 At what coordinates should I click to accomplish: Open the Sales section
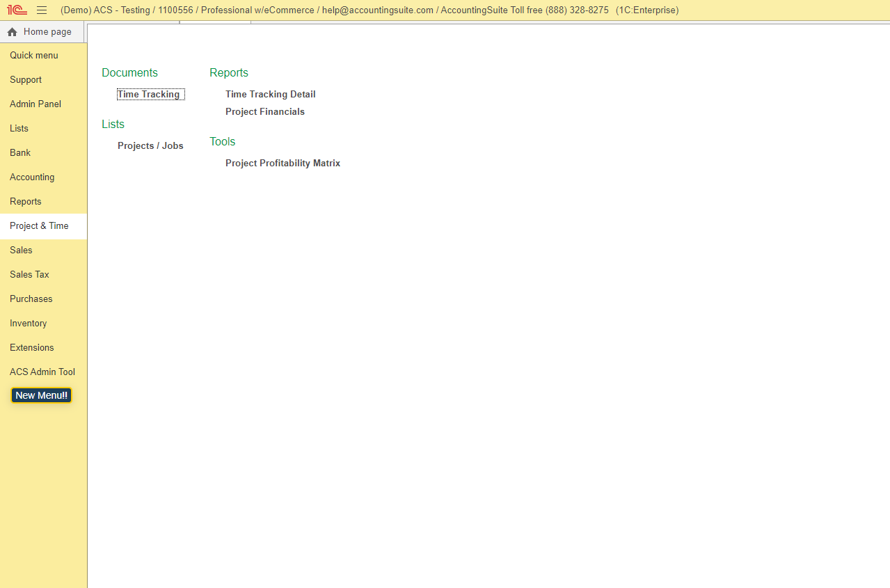(43, 251)
